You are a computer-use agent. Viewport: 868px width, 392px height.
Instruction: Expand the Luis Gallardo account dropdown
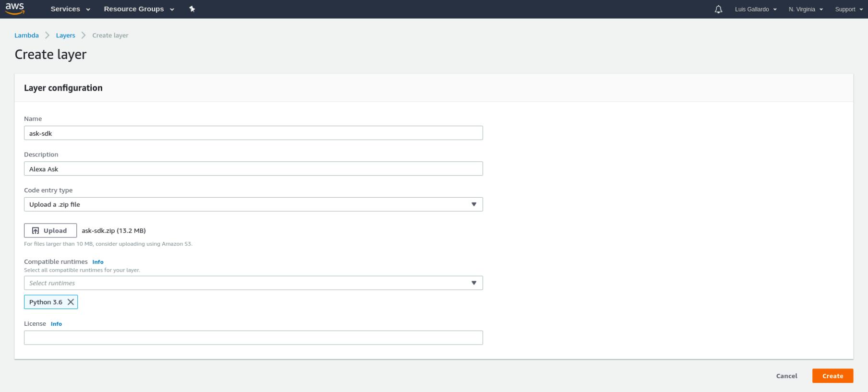point(756,9)
